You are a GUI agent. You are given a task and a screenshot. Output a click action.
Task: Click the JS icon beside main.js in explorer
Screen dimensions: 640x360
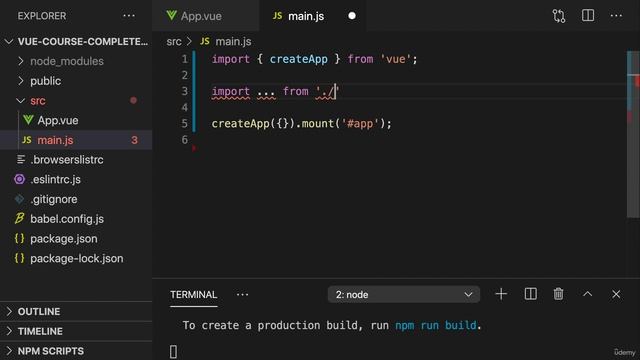pos(27,140)
